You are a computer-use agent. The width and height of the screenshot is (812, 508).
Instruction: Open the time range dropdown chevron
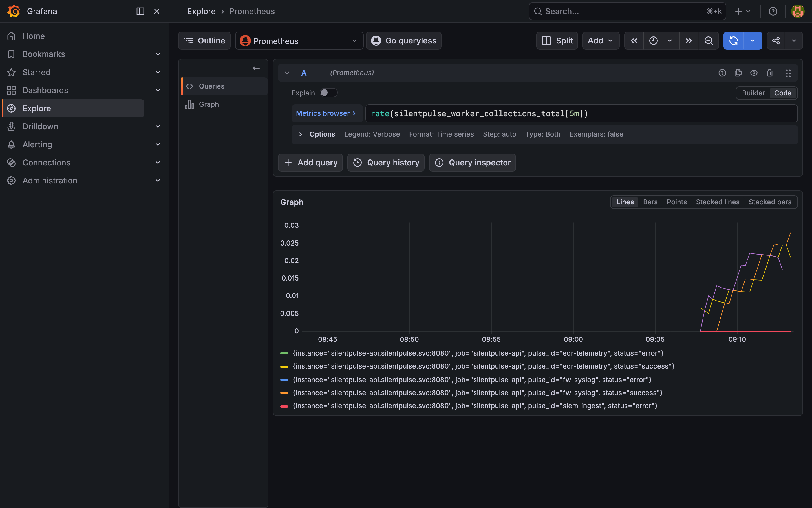pos(670,41)
